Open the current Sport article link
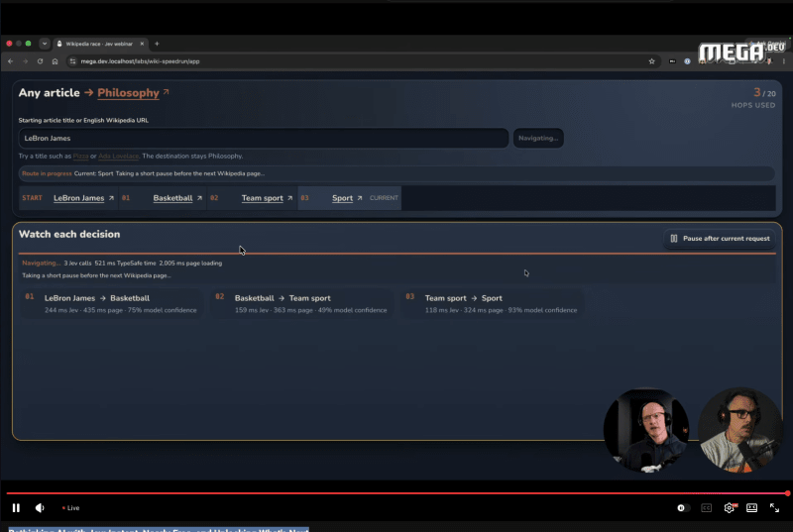The height and width of the screenshot is (532, 793). point(342,198)
